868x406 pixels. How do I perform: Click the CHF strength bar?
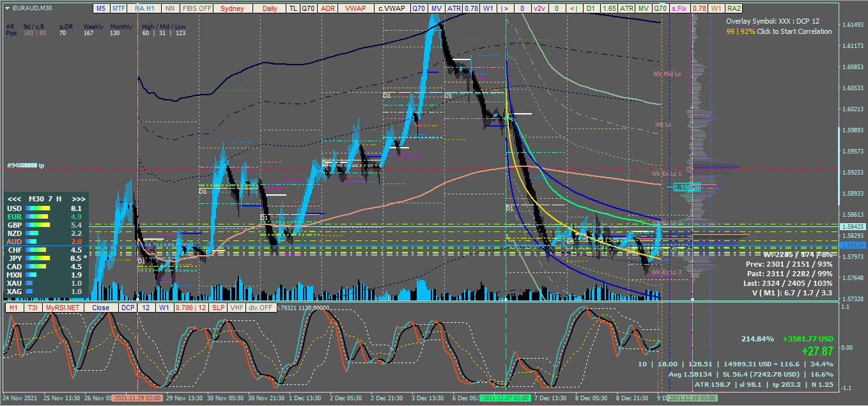(35, 250)
